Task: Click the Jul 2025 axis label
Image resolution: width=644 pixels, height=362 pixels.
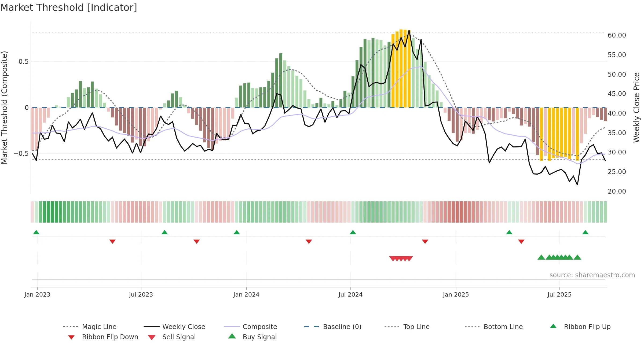Action: (559, 295)
